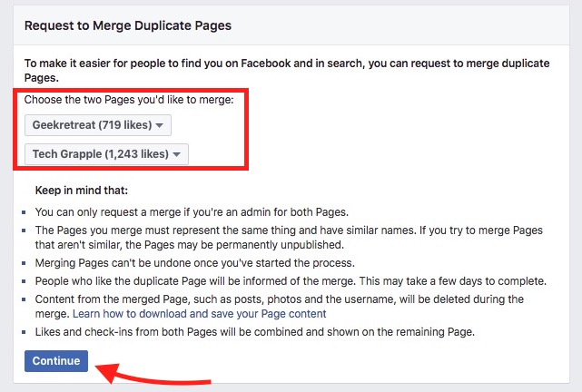Click the arrow icon beside Tech Grapple
Viewport: 582px width, 392px height.
pyautogui.click(x=177, y=154)
